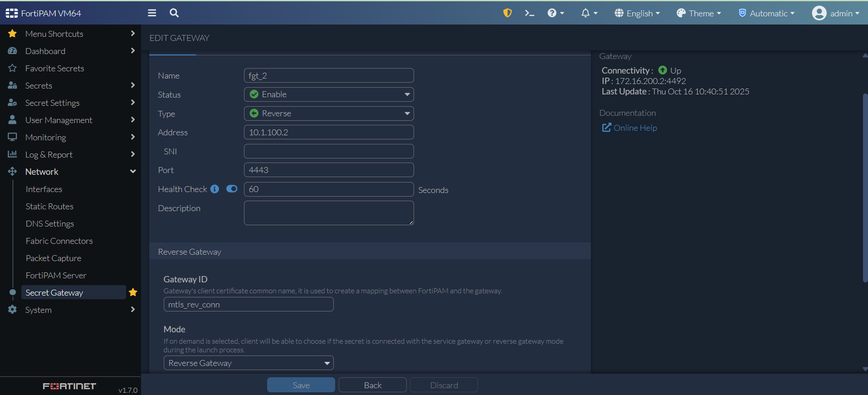The image size is (868, 395).
Task: Click the Health Check seconds field
Action: pos(329,189)
